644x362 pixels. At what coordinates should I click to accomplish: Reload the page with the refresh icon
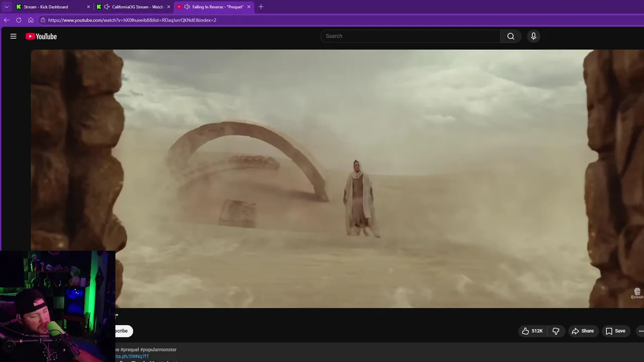[19, 20]
